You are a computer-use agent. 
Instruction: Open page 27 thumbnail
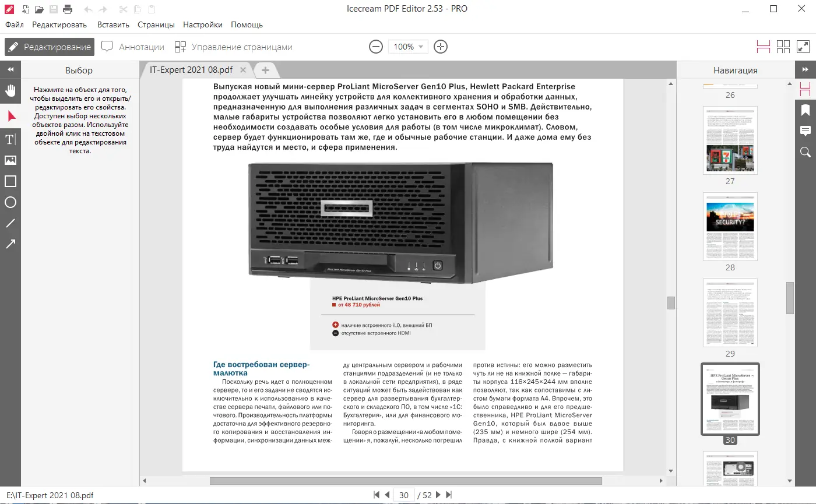(x=730, y=140)
